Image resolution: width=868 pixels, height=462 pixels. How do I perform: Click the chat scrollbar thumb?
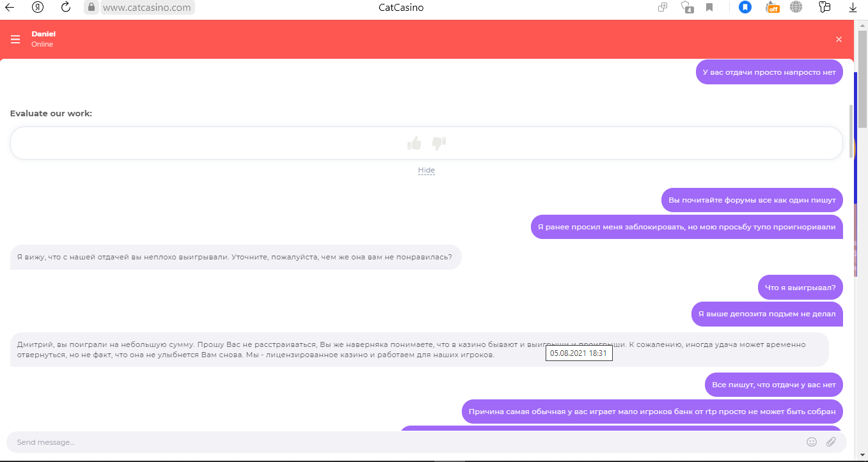click(x=851, y=132)
